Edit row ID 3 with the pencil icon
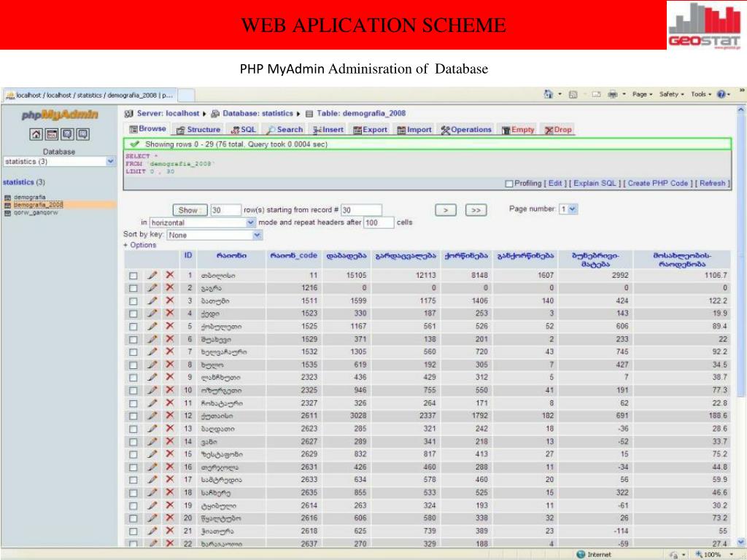Image resolution: width=747 pixels, height=560 pixels. (x=152, y=301)
